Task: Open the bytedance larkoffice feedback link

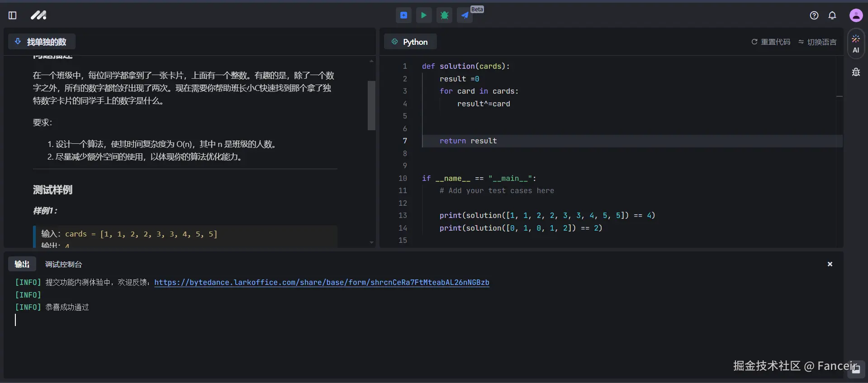Action: 322,282
